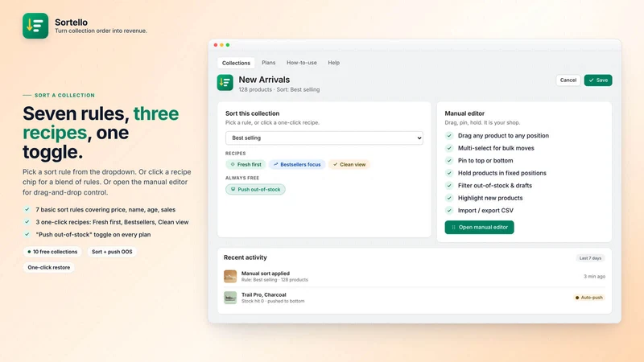This screenshot has width=644, height=362.
Task: Click checkmark beside 7 basic sort rules
Action: pos(27,209)
